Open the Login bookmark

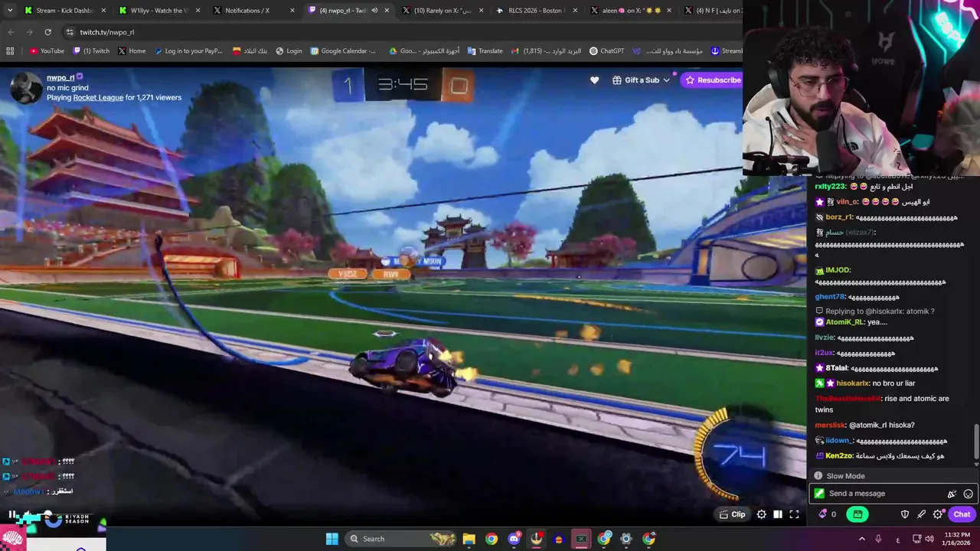pyautogui.click(x=289, y=51)
